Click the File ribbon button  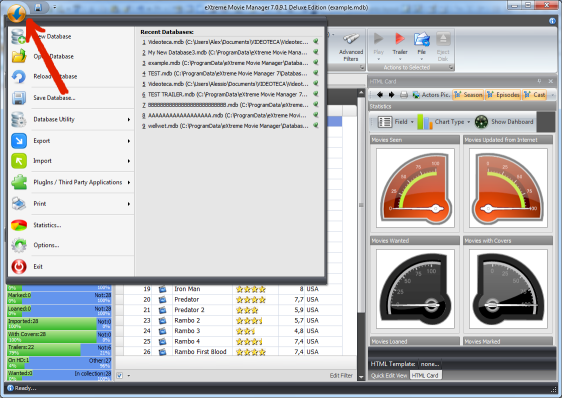pyautogui.click(x=422, y=47)
